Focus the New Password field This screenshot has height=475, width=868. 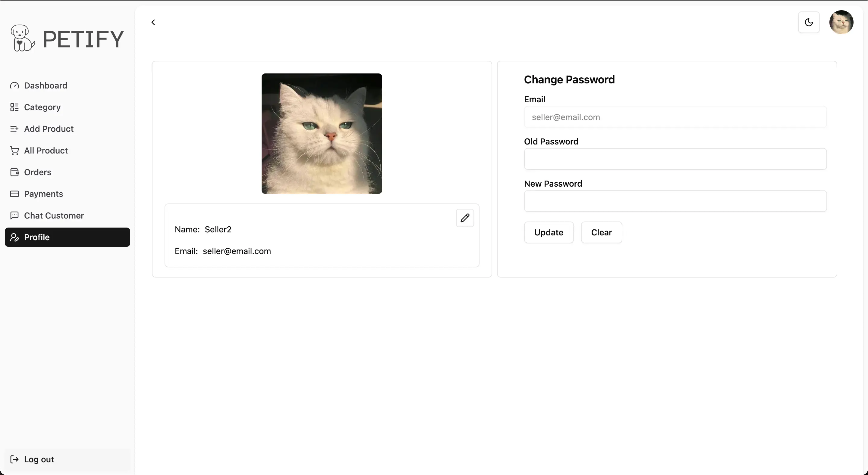675,201
